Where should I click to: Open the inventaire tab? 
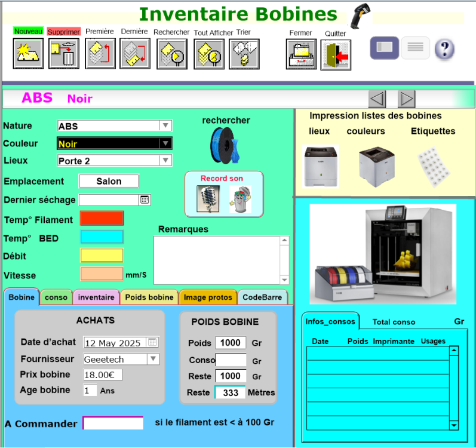click(x=96, y=297)
